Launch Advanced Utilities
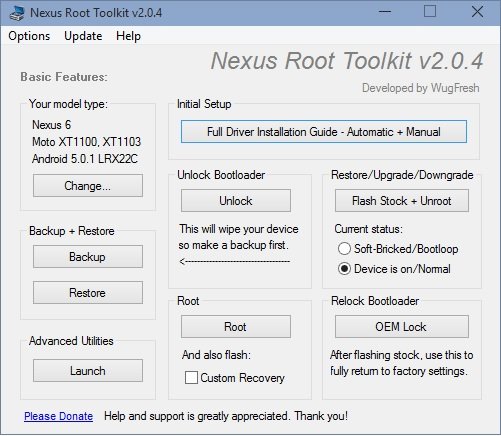This screenshot has height=436, width=501. (88, 371)
